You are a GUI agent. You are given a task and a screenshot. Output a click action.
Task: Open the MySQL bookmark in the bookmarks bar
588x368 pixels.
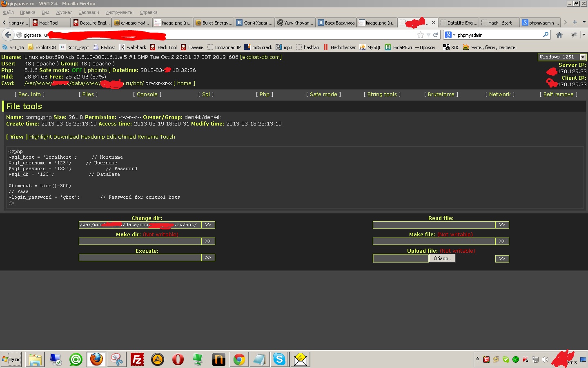370,47
